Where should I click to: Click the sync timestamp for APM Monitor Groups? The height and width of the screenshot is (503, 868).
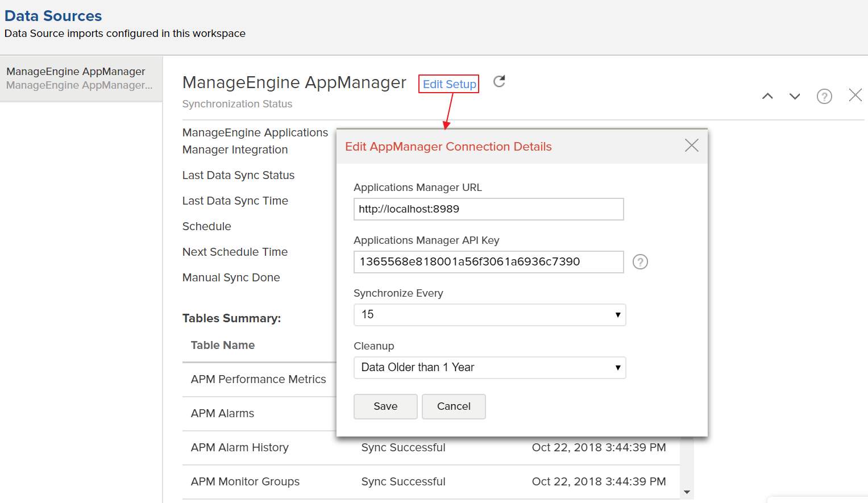[x=599, y=481]
